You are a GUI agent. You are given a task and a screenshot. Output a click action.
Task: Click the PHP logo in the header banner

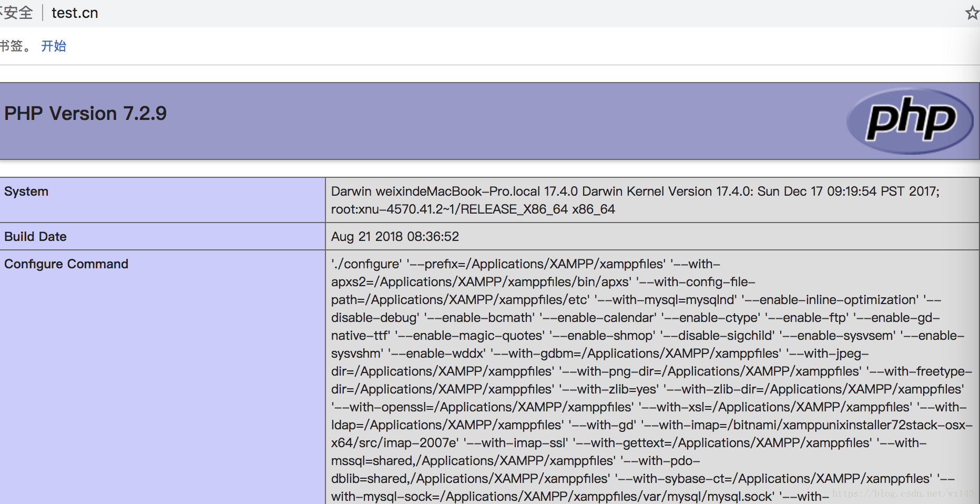click(910, 121)
